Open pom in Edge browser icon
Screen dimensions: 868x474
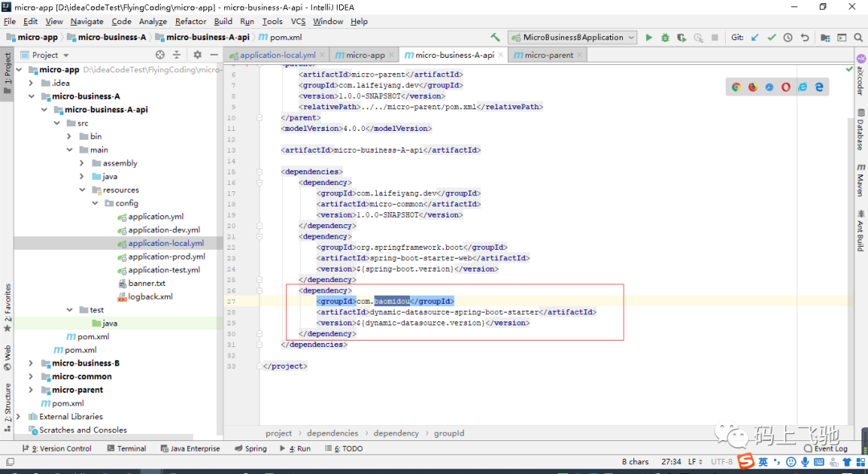(x=819, y=87)
